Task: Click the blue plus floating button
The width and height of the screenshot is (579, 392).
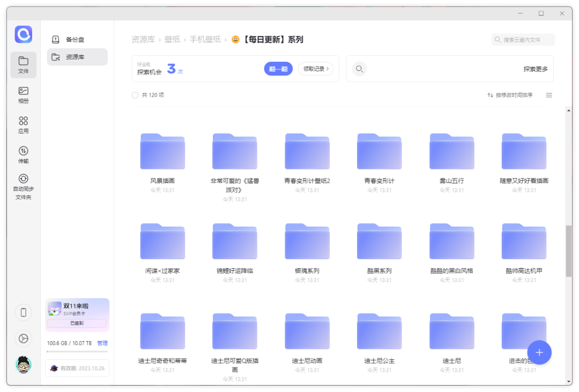Action: click(539, 352)
